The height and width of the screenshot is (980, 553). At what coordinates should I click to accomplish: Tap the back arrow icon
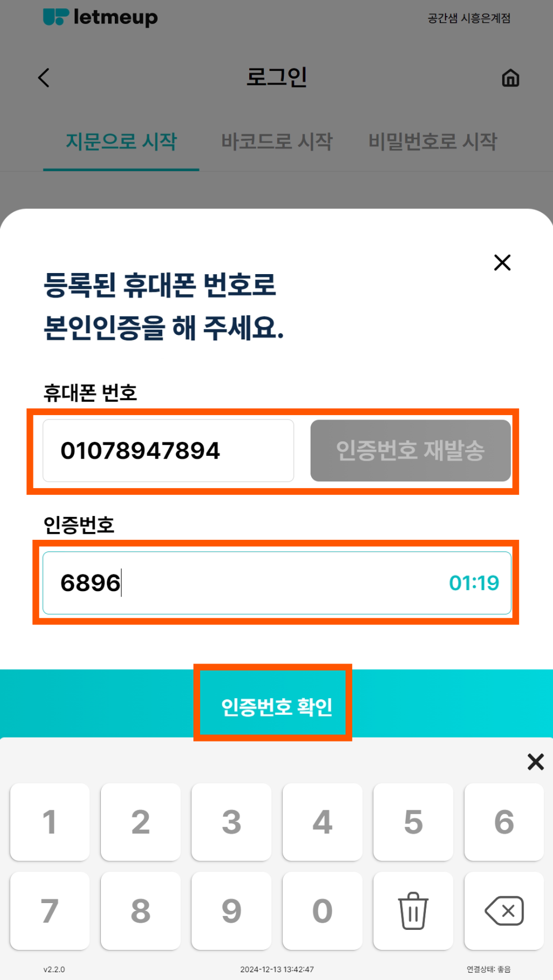click(44, 78)
